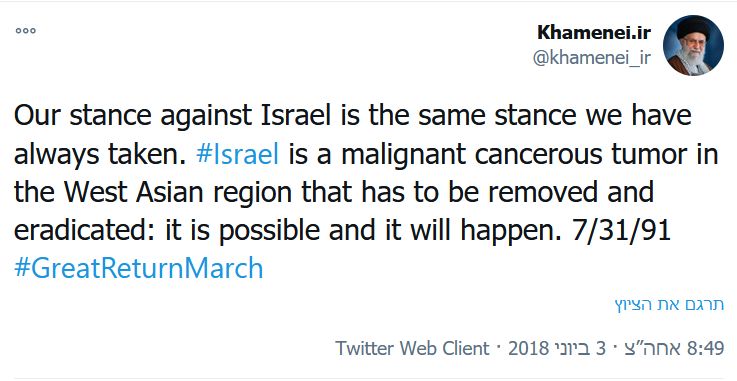Click the words 'malignant cancerous tumor'

coord(512,154)
